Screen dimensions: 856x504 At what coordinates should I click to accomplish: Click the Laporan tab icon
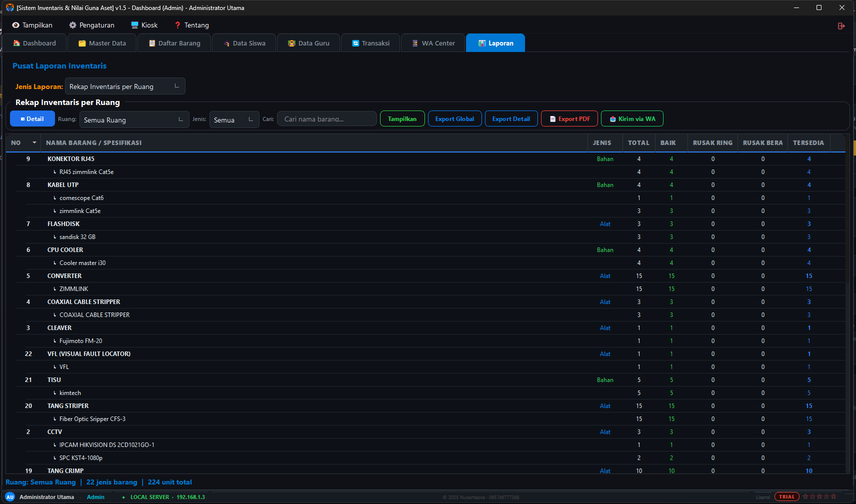click(x=482, y=43)
